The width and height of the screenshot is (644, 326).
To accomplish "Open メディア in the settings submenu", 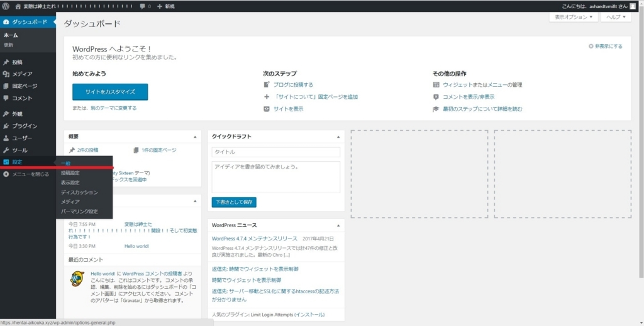I will [x=70, y=202].
